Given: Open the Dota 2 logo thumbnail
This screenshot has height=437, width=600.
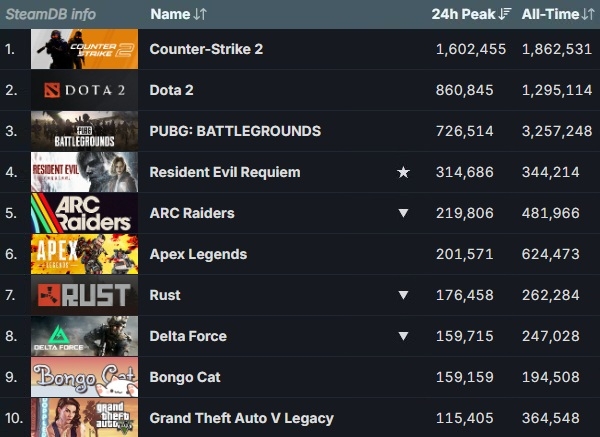Looking at the screenshot, I should pyautogui.click(x=85, y=90).
